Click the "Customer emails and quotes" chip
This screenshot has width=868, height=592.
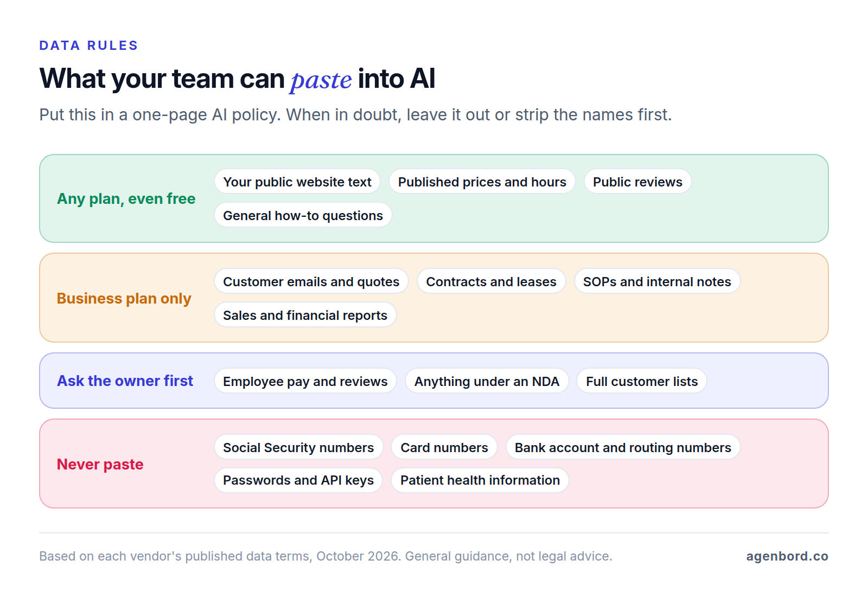[311, 281]
